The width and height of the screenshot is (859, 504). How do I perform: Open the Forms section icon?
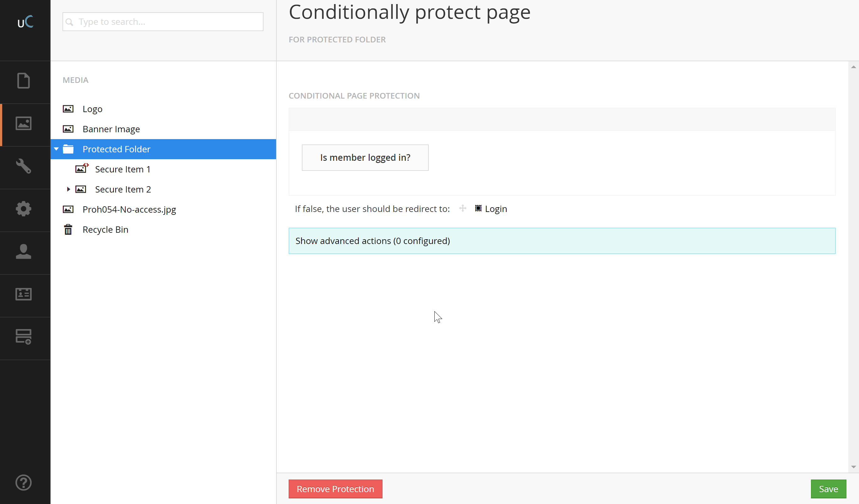[24, 337]
